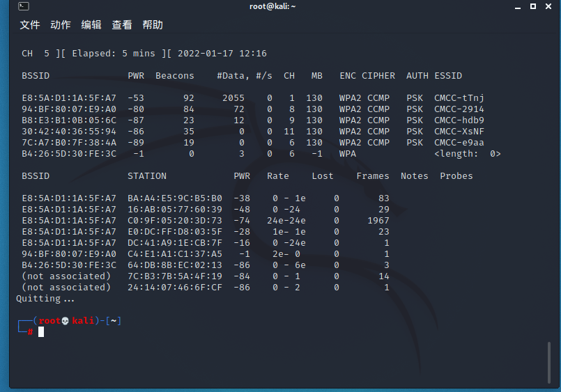Close the root@kali terminal window
The height and width of the screenshot is (392, 561).
click(x=548, y=6)
